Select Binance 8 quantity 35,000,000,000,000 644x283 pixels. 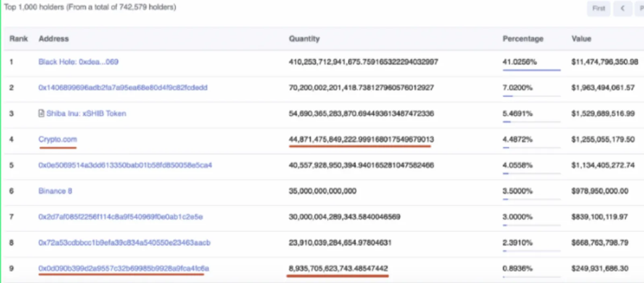click(322, 191)
